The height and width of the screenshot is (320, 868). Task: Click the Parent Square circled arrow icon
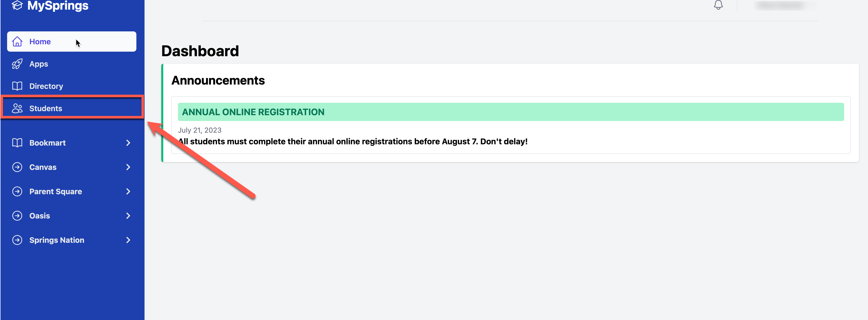[x=17, y=191]
